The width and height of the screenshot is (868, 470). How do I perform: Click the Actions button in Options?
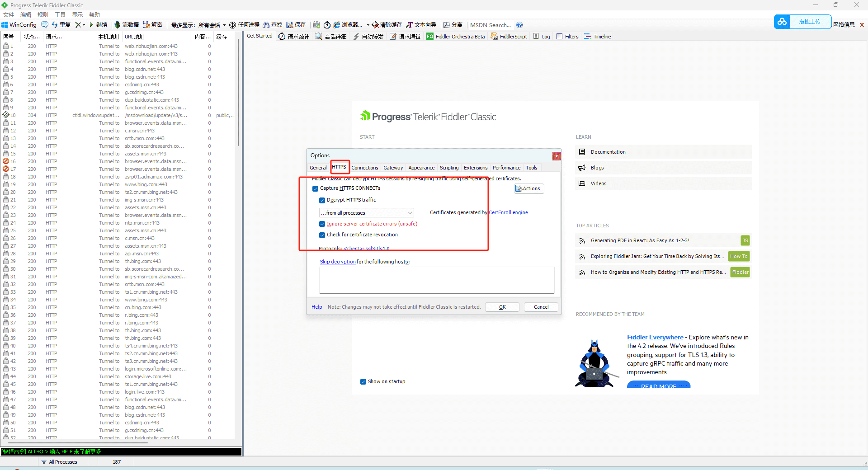(529, 188)
